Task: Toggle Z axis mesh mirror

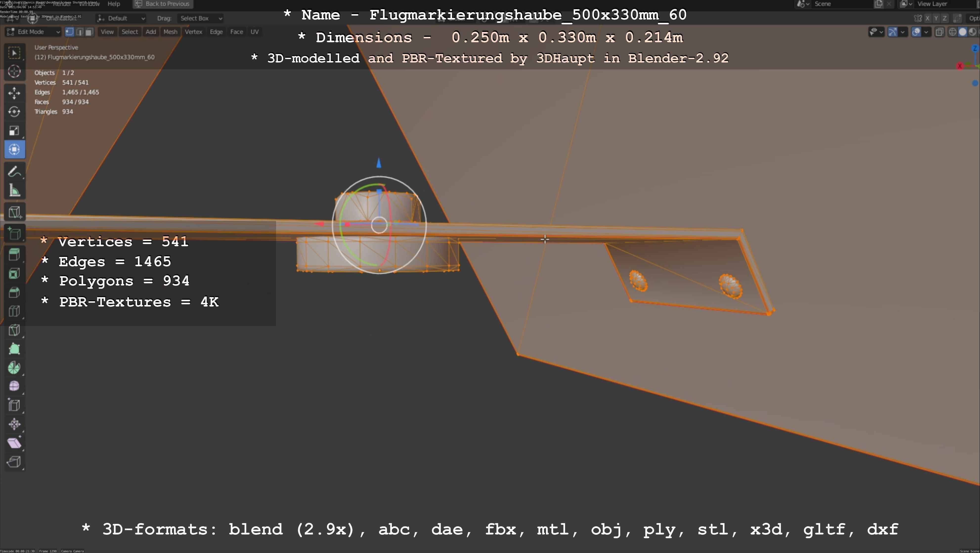Action: click(x=944, y=18)
